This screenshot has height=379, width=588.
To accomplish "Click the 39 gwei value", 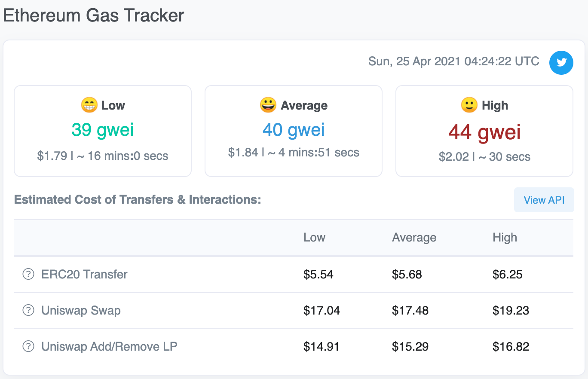I will point(103,130).
